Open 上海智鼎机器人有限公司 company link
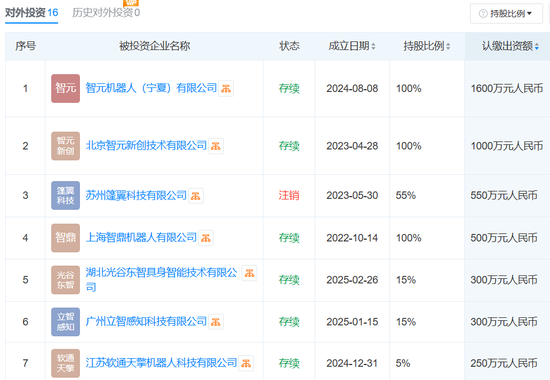 click(x=141, y=238)
